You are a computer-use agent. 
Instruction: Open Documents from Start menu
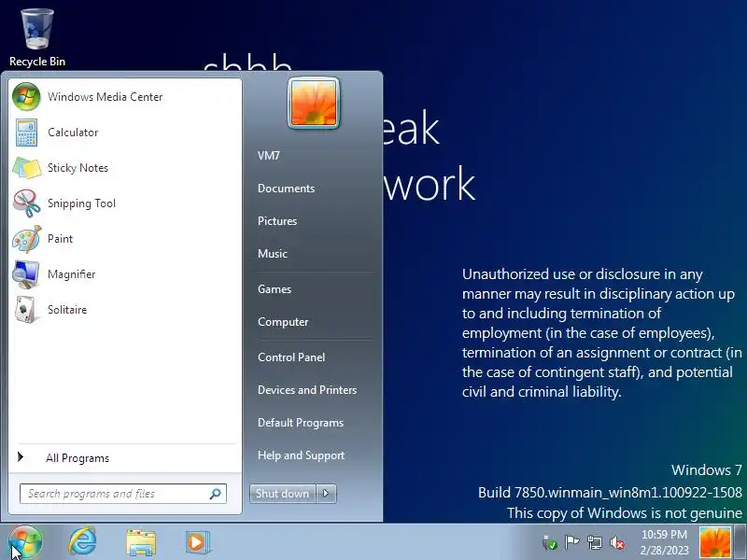point(286,189)
